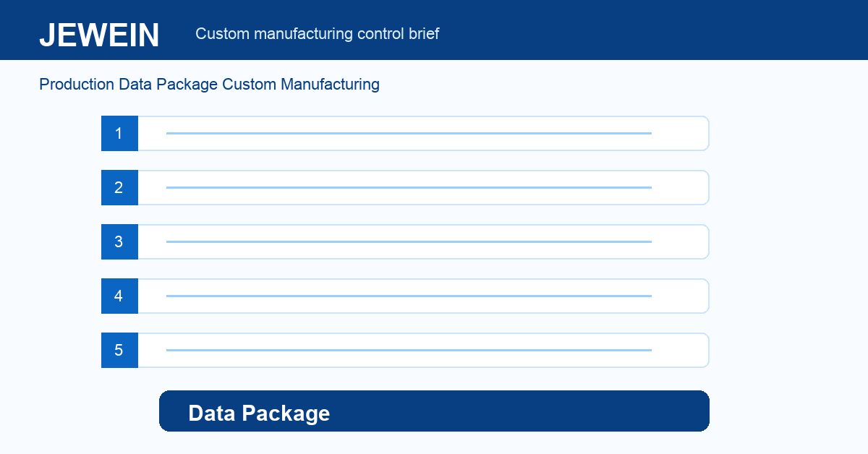Click the right end of row 4
This screenshot has height=454, width=868.
(x=680, y=296)
